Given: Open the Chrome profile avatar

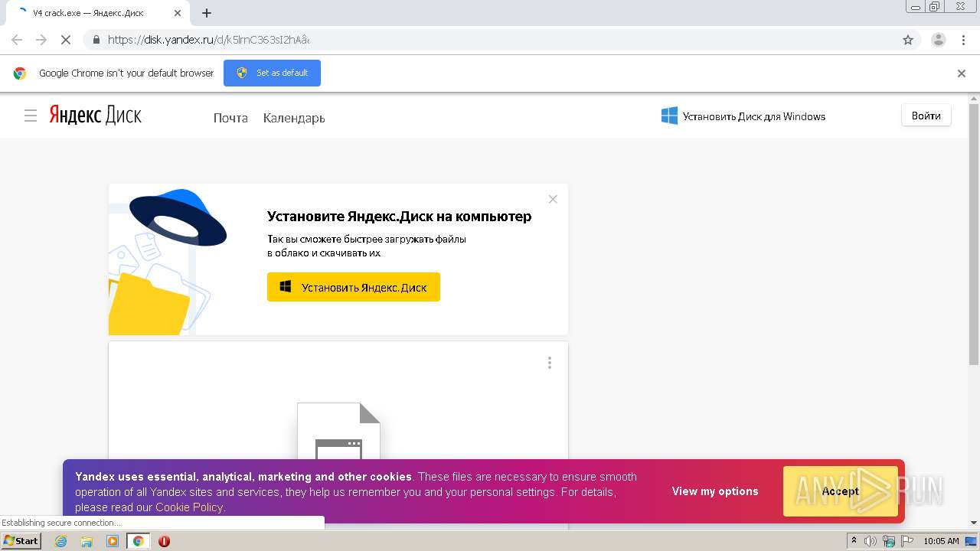Looking at the screenshot, I should pyautogui.click(x=939, y=40).
